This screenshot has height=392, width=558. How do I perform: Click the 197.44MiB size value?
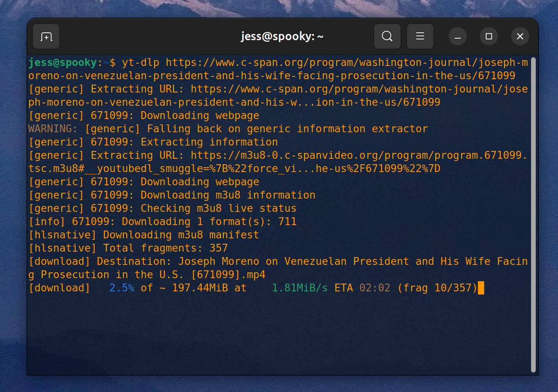coord(200,288)
